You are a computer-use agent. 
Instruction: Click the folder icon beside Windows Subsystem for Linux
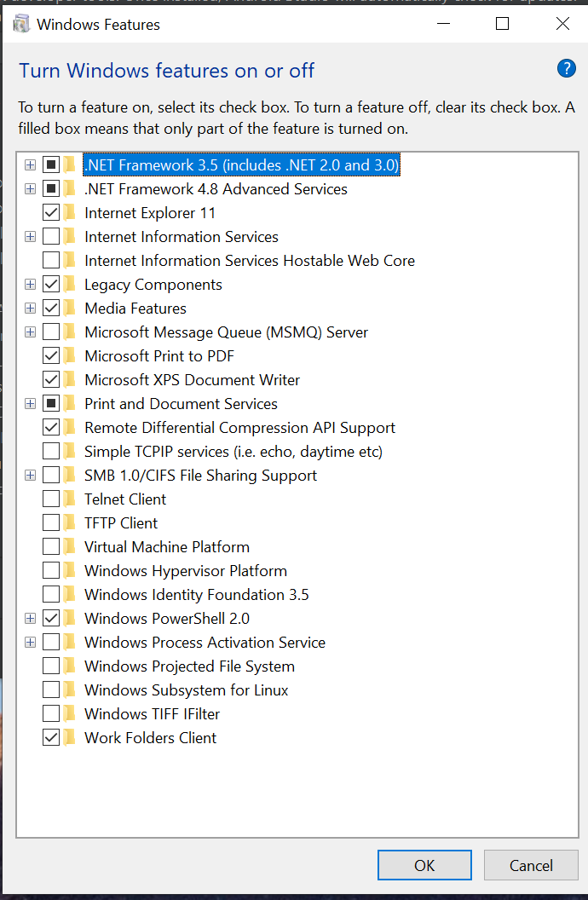70,690
